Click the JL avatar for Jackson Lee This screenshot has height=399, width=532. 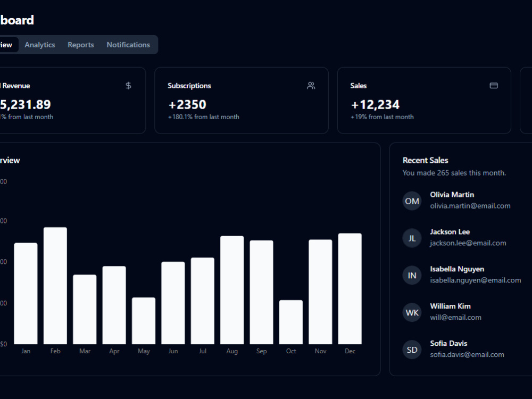412,238
